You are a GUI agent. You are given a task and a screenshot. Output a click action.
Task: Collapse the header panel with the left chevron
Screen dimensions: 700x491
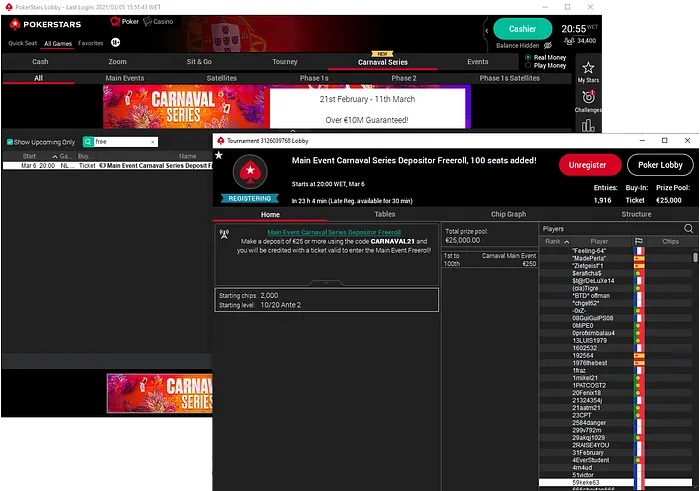coord(487,31)
